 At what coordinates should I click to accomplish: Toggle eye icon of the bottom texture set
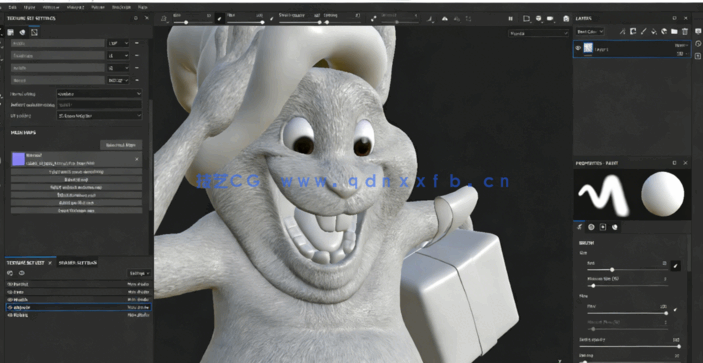coord(10,315)
